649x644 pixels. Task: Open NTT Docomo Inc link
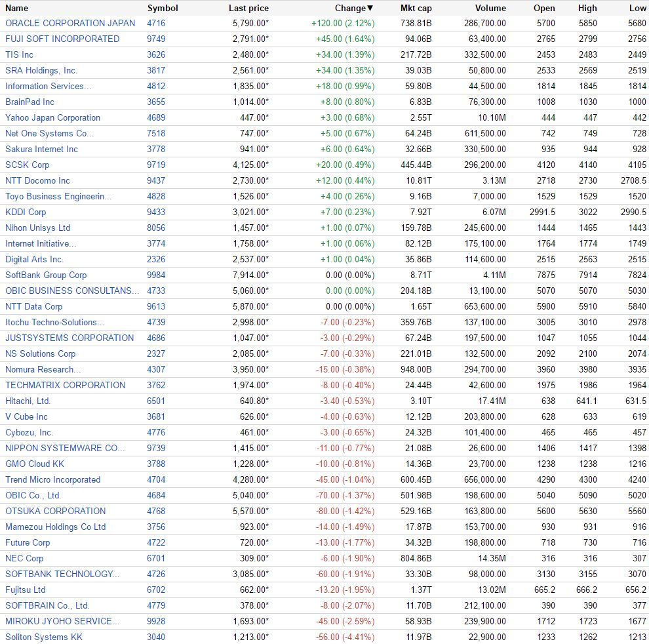[x=37, y=180]
